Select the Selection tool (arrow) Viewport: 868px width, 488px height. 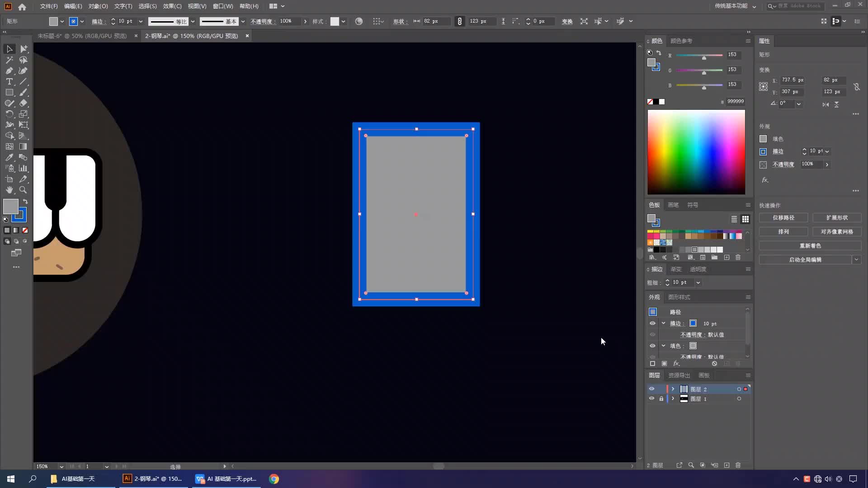coord(9,48)
